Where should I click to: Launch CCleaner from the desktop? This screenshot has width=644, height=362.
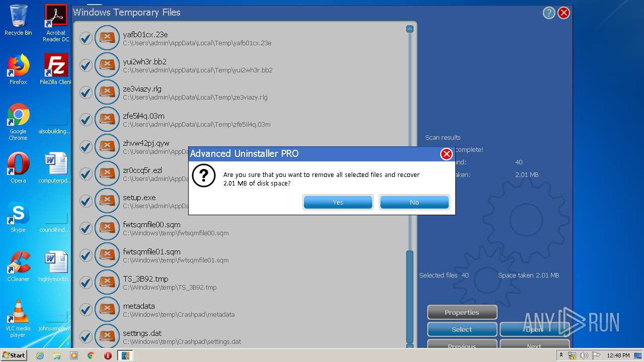(18, 266)
